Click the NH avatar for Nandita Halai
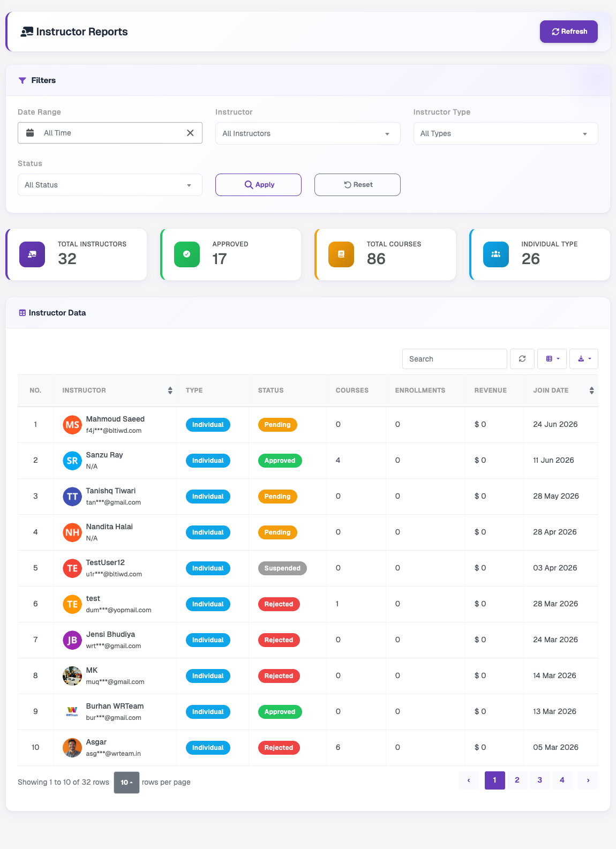Viewport: 616px width, 849px height. click(72, 532)
